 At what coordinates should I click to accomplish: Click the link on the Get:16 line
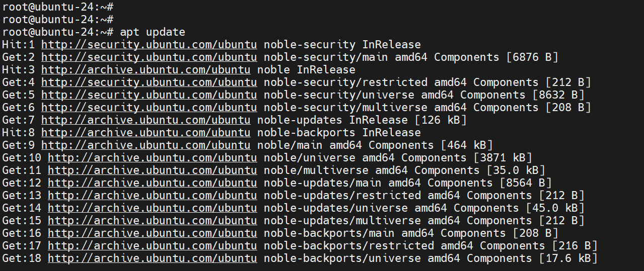pyautogui.click(x=152, y=233)
